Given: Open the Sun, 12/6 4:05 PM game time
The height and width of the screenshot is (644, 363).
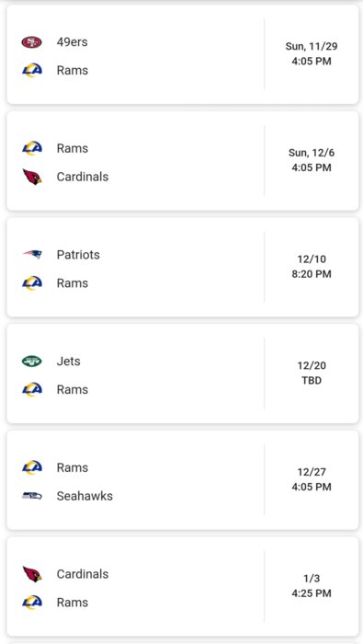Looking at the screenshot, I should click(312, 160).
